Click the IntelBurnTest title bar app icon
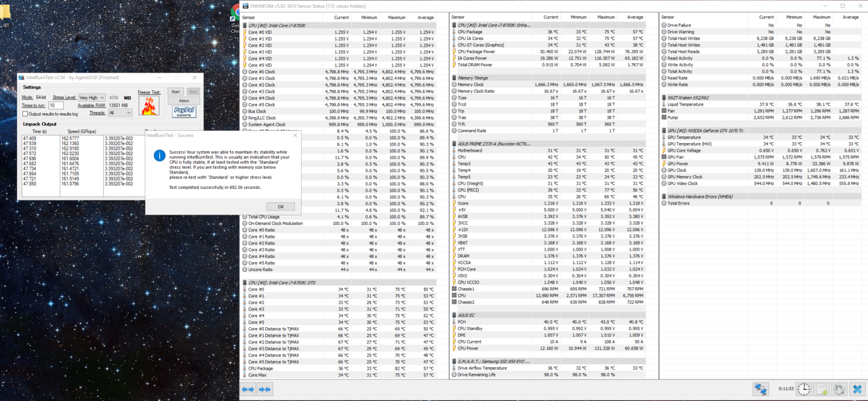Image resolution: width=868 pixels, height=401 pixels. coord(21,77)
